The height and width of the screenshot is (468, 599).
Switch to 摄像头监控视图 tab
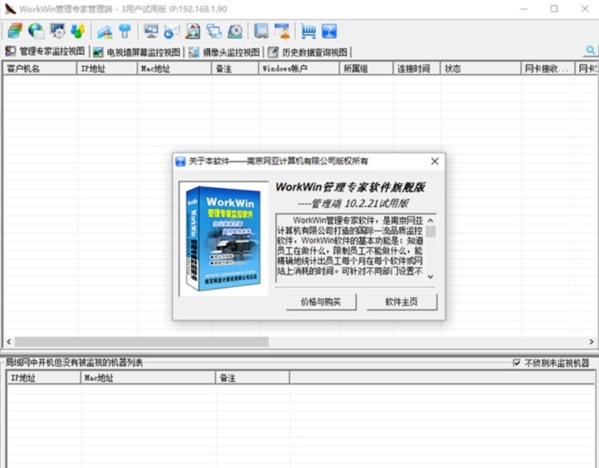click(225, 52)
